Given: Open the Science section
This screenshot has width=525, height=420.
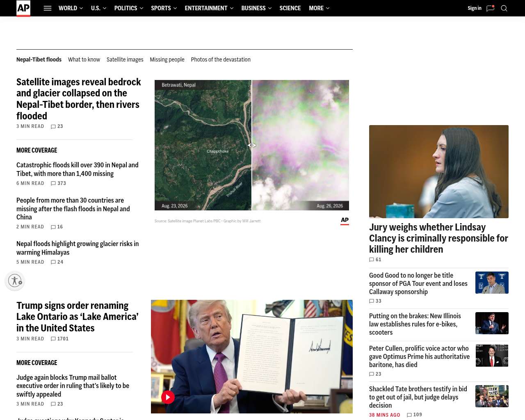Looking at the screenshot, I should click(x=290, y=8).
